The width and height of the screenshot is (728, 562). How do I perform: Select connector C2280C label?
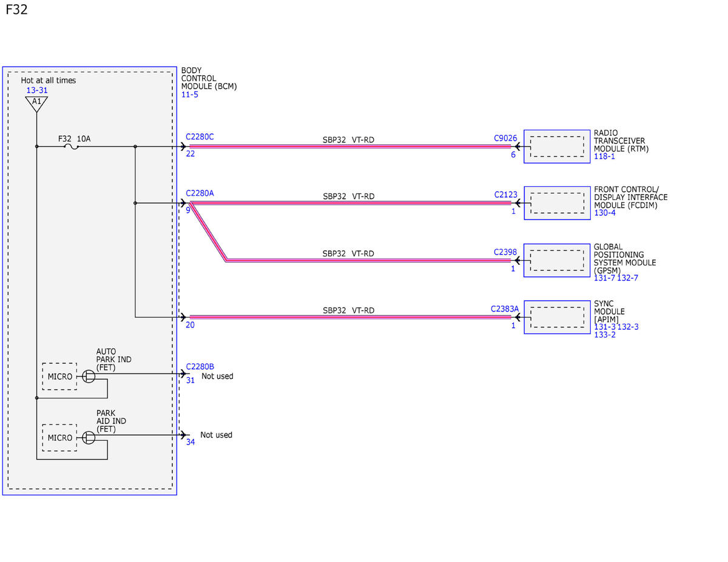click(200, 137)
